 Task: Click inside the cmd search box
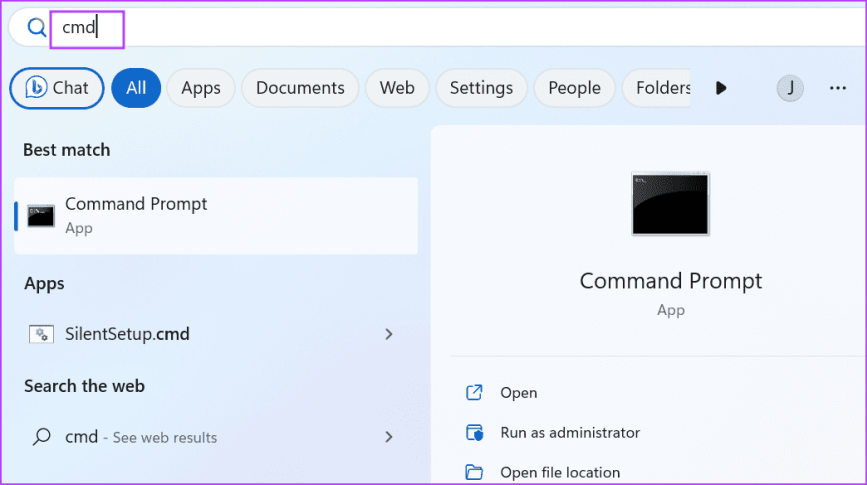click(x=400, y=28)
